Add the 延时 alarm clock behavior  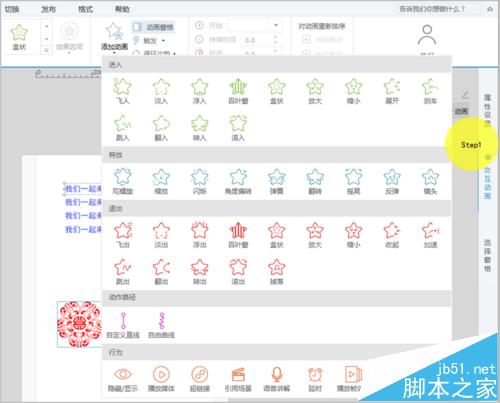[315, 379]
